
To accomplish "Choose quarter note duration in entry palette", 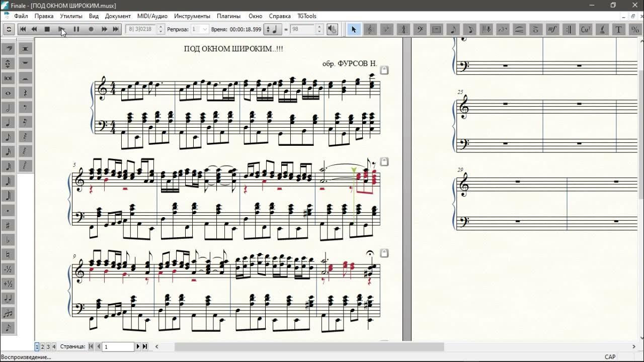I will pos(8,122).
